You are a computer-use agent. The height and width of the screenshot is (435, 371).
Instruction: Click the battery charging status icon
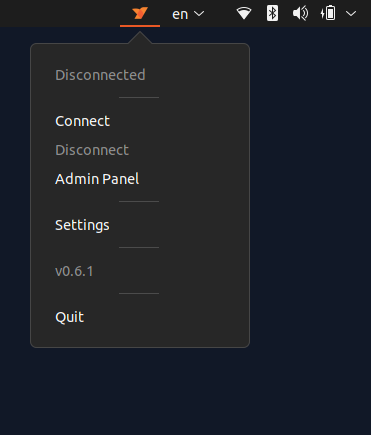click(x=328, y=14)
